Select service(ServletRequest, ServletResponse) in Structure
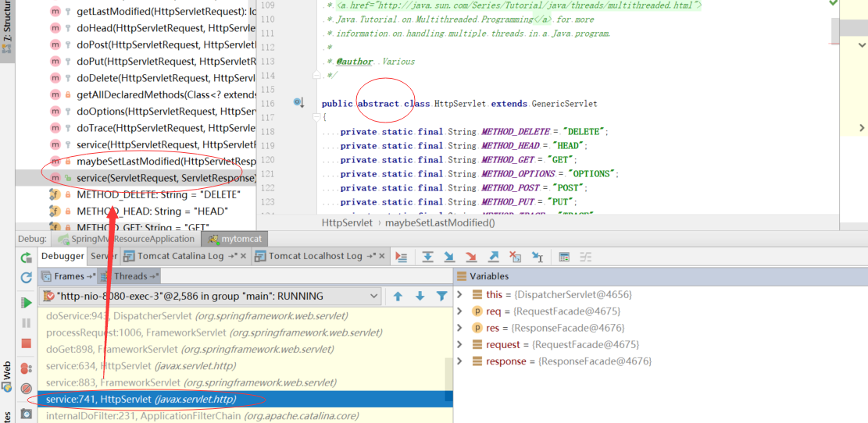 point(136,178)
